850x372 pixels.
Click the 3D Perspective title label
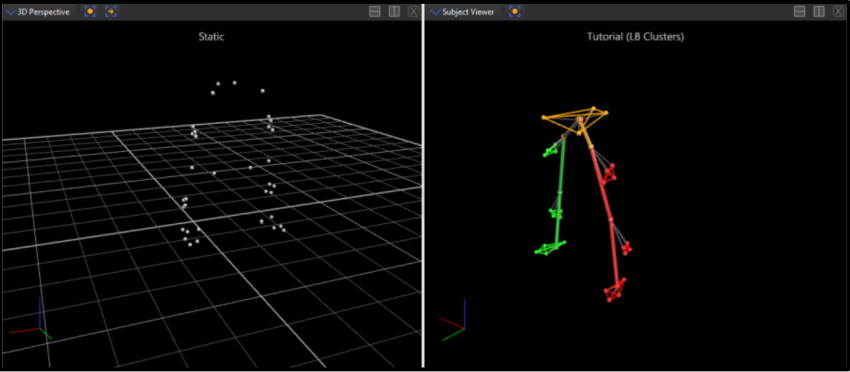43,12
